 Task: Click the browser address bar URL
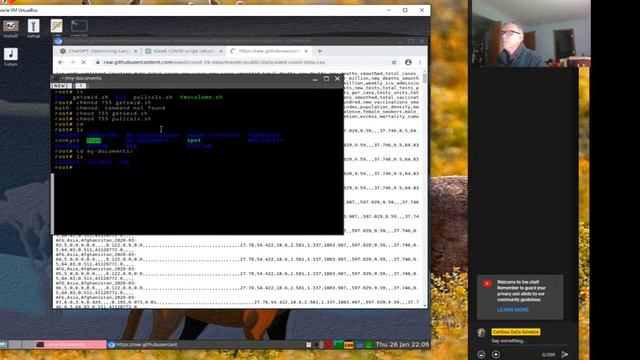pos(214,62)
